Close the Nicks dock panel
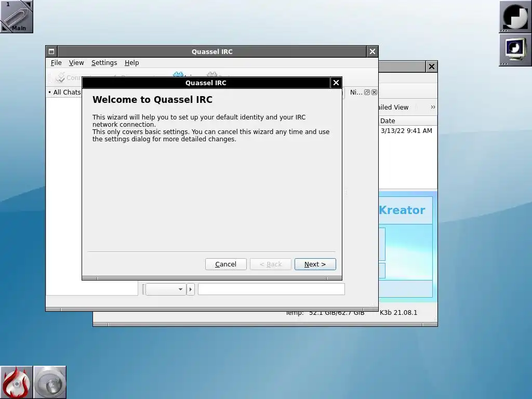 tap(374, 92)
